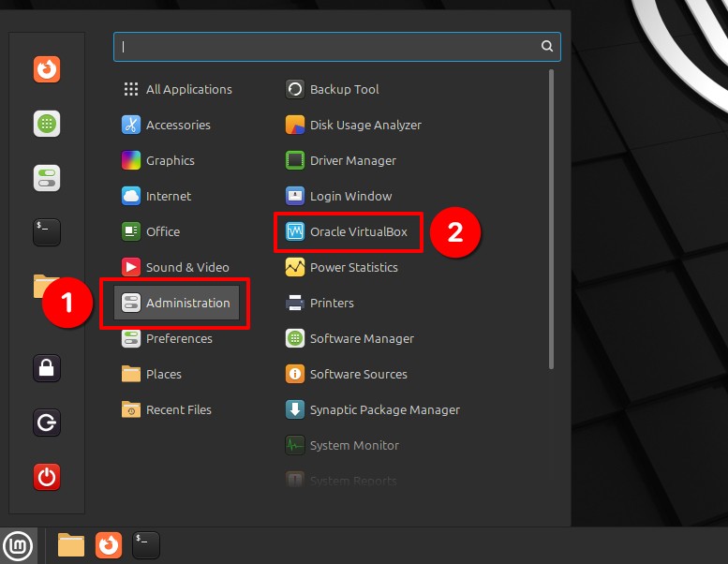Open the Preferences category
This screenshot has width=728, height=564.
(167, 338)
